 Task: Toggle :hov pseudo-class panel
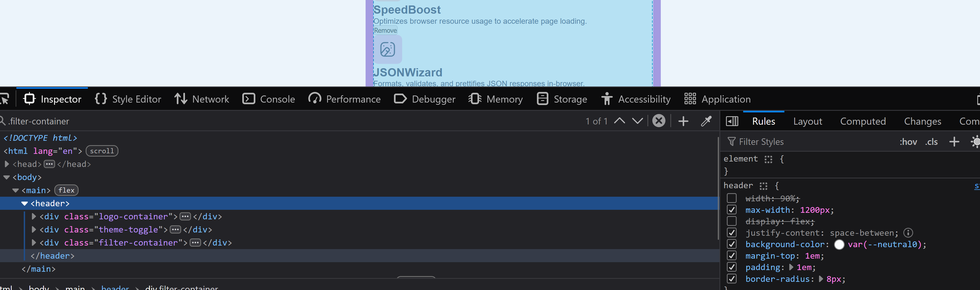[x=908, y=142]
